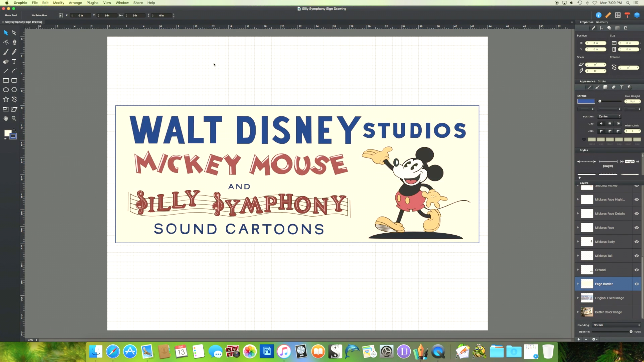
Task: Toggle the dash pattern checkbox
Action: (x=584, y=139)
